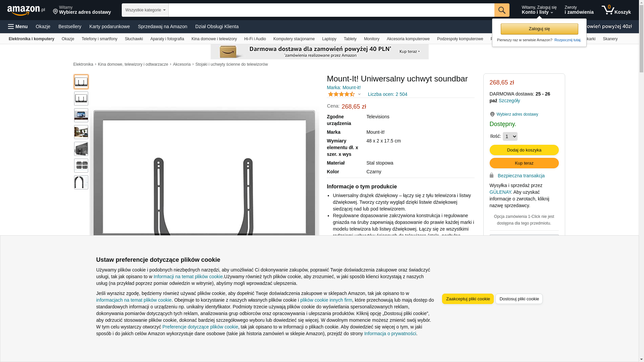The image size is (644, 362).
Task: Open the seller GÜLENAY link
Action: [x=500, y=192]
